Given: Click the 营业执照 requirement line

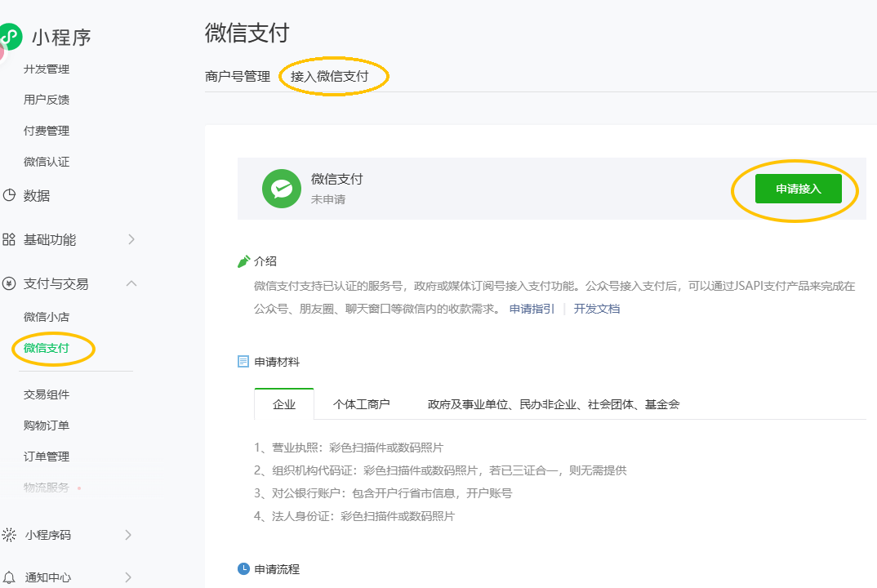Looking at the screenshot, I should pos(349,448).
